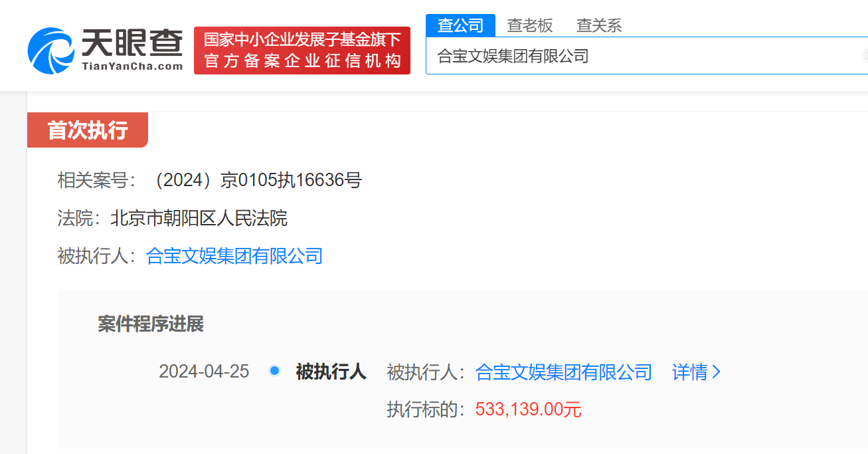Focus the search box containing 合宝文娱集团有限公司
The width and height of the screenshot is (868, 454).
pyautogui.click(x=638, y=56)
